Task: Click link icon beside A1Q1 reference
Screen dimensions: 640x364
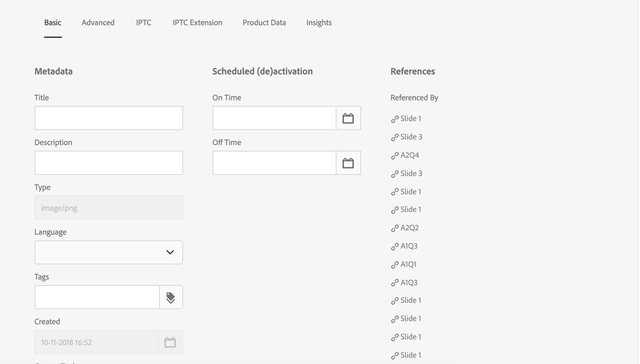Action: pyautogui.click(x=395, y=265)
